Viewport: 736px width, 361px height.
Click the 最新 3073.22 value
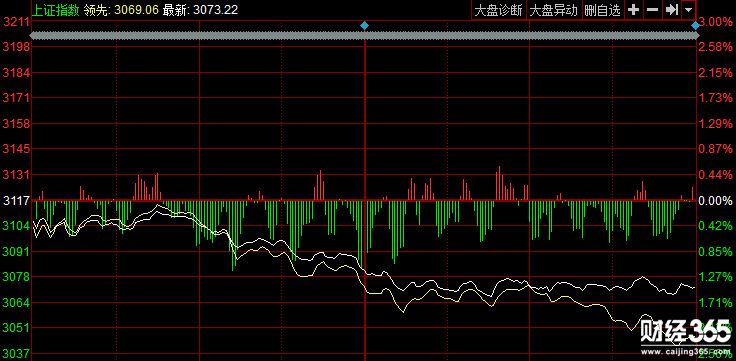tap(200, 10)
